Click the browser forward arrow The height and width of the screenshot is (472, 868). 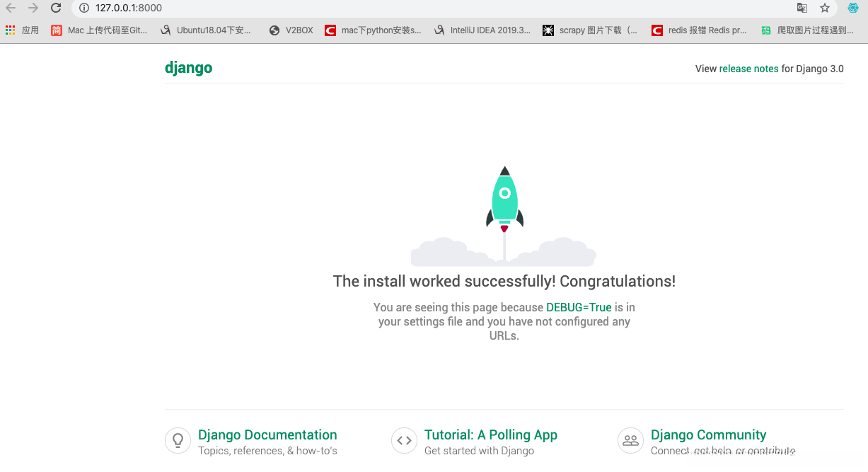[33, 8]
